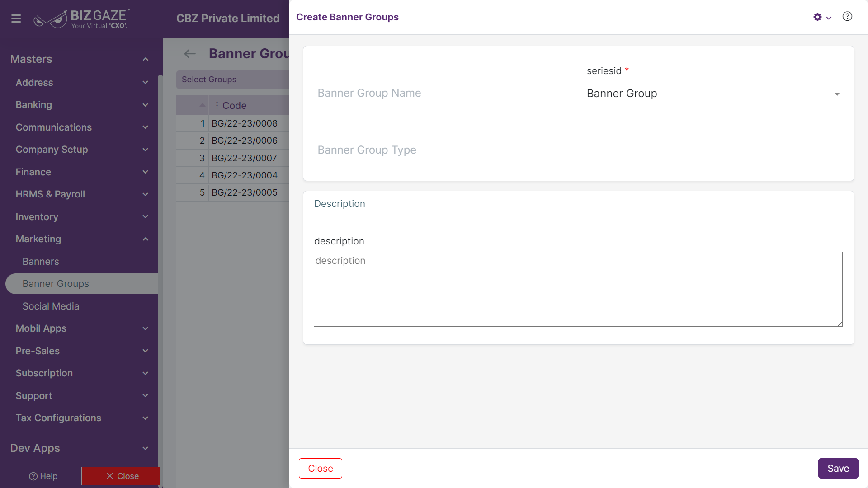The height and width of the screenshot is (488, 868).
Task: Click the red Close button in the sidebar
Action: point(121,476)
